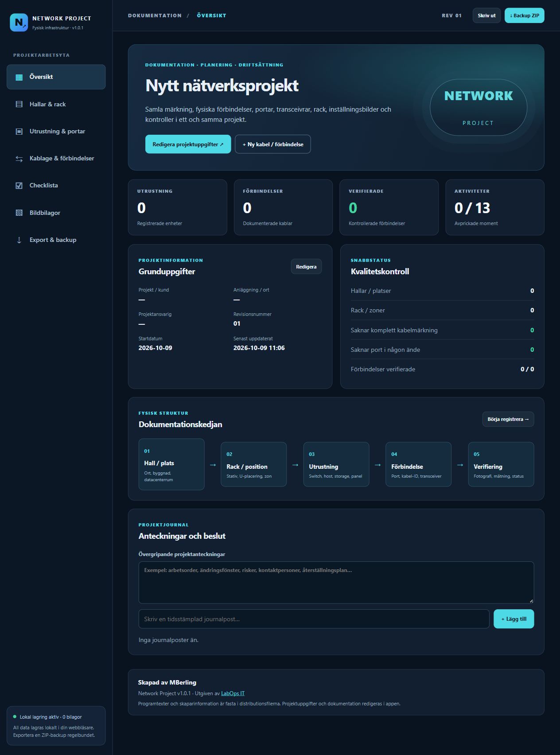The height and width of the screenshot is (755, 560).
Task: Open Export & backup section
Action: [x=56, y=240]
